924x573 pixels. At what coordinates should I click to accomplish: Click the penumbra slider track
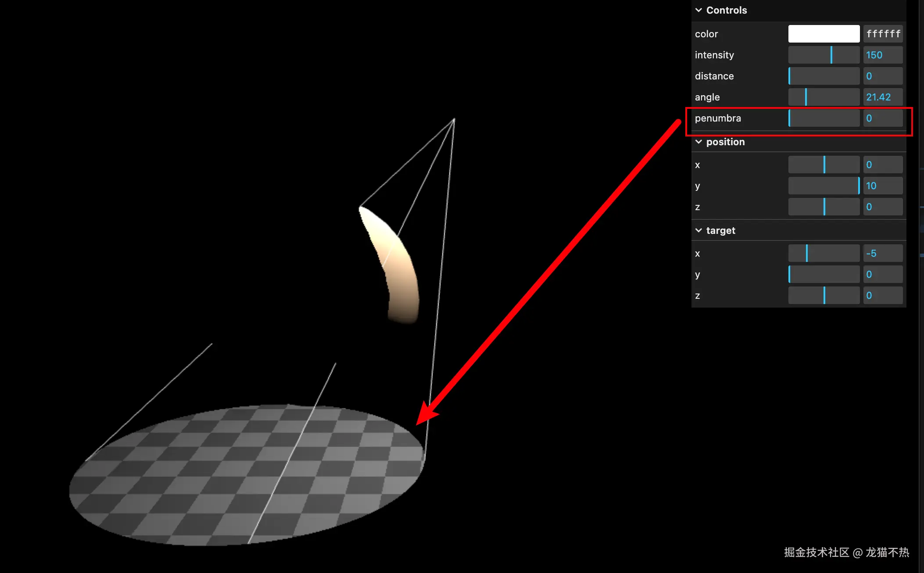[824, 118]
